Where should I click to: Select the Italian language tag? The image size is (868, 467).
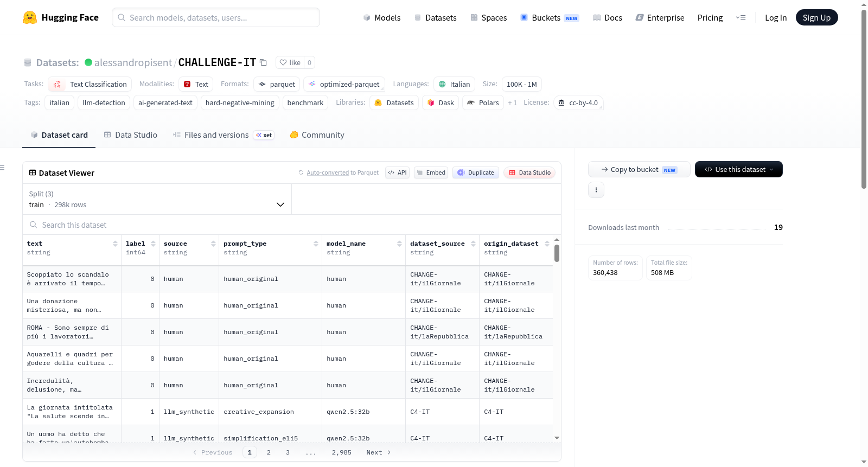[x=455, y=84]
